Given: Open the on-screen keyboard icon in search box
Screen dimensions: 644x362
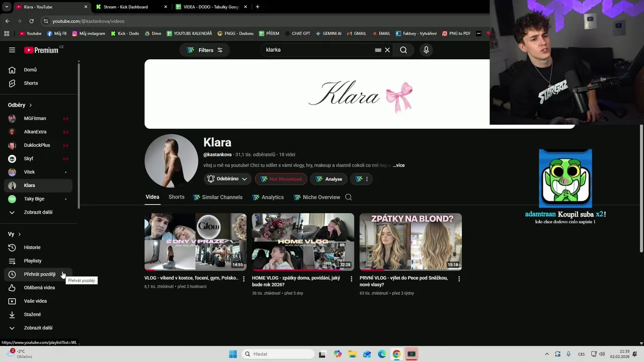Looking at the screenshot, I should pyautogui.click(x=378, y=50).
